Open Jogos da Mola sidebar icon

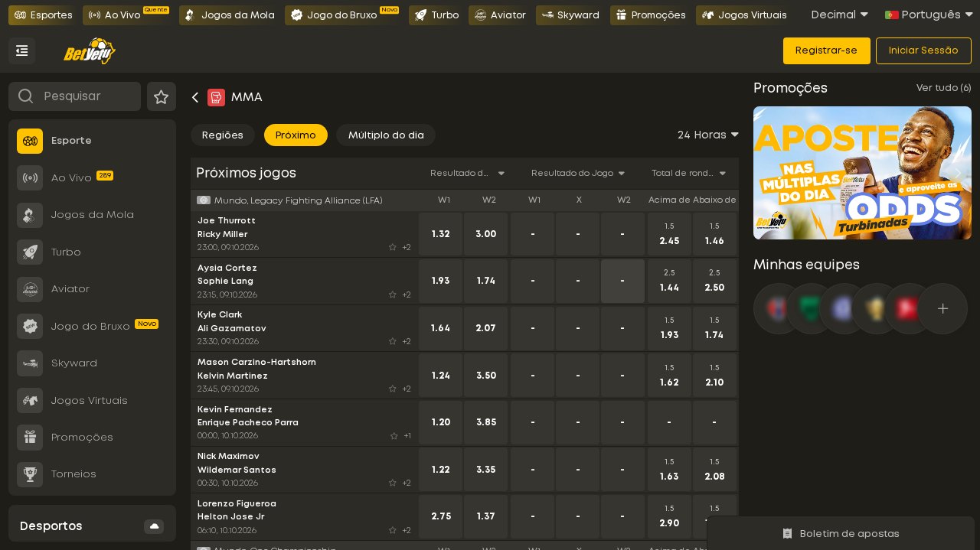[30, 215]
